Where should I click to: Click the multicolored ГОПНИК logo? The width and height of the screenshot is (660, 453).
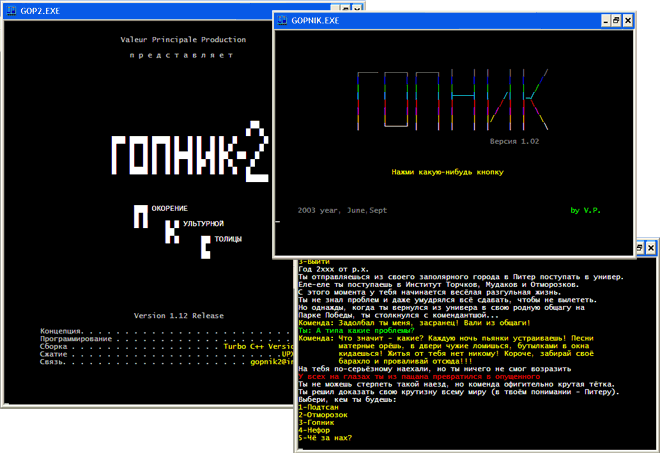[x=452, y=100]
